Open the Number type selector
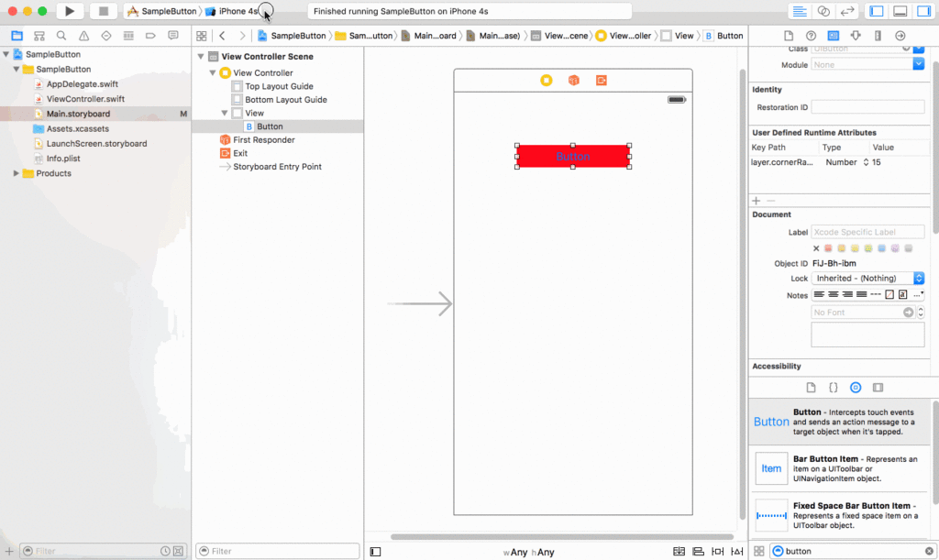Viewport: 939px width, 560px height. click(x=866, y=162)
